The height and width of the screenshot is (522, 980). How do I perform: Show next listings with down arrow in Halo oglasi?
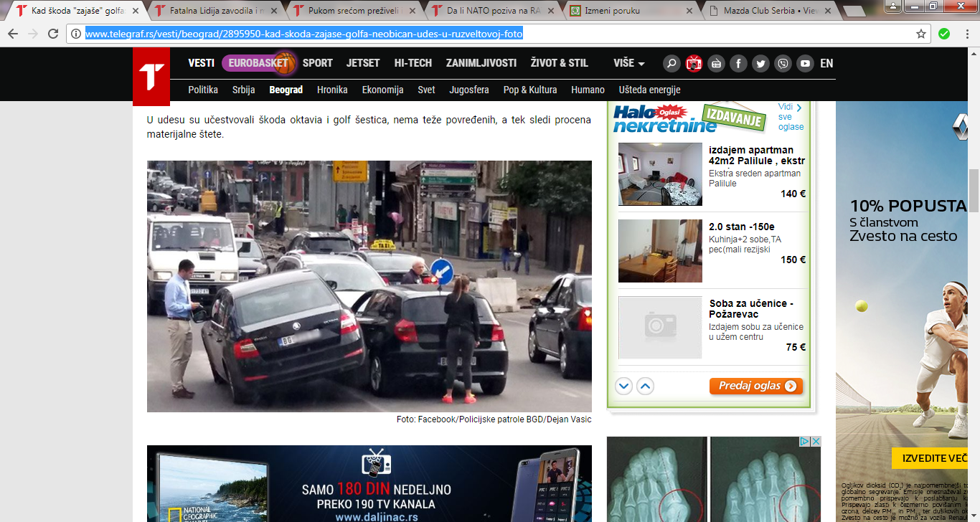coord(623,386)
